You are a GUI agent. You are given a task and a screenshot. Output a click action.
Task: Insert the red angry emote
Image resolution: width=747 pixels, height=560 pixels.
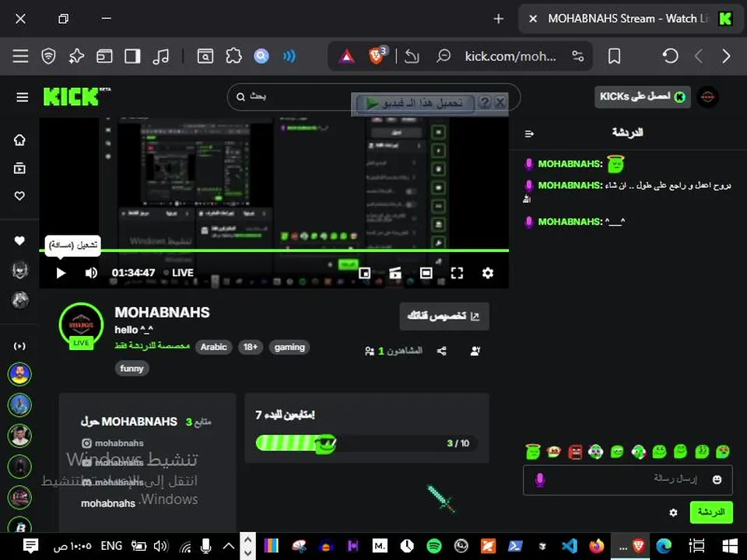click(575, 451)
